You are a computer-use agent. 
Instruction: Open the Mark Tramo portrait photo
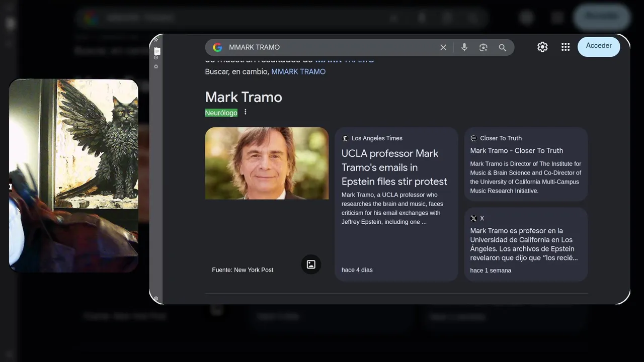pos(267,163)
